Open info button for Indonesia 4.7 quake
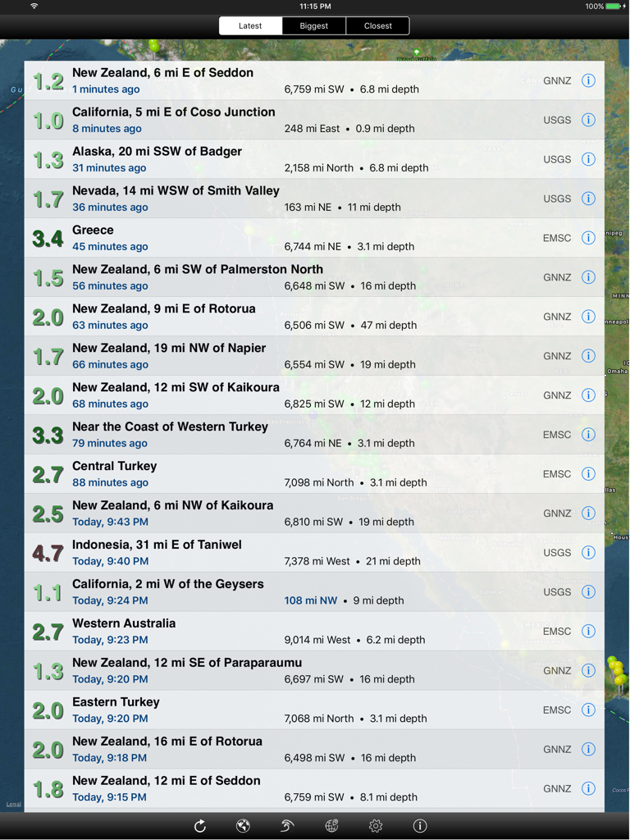 click(x=588, y=552)
